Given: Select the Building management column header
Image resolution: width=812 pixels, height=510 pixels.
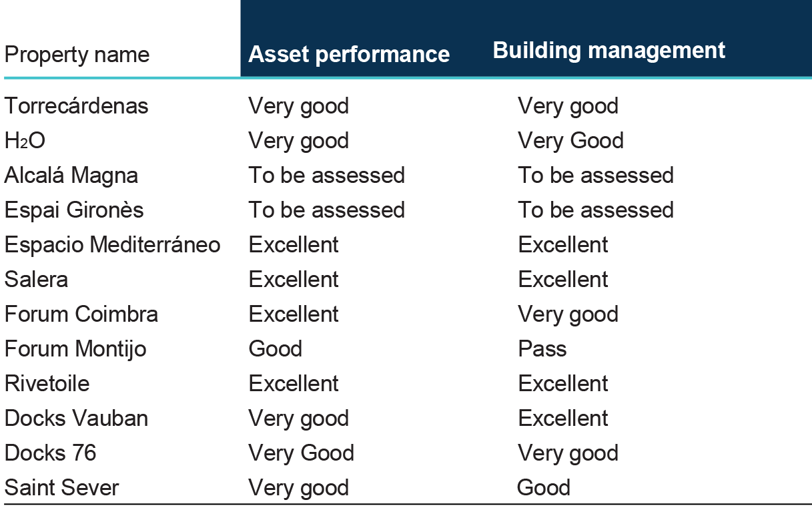Looking at the screenshot, I should [608, 51].
